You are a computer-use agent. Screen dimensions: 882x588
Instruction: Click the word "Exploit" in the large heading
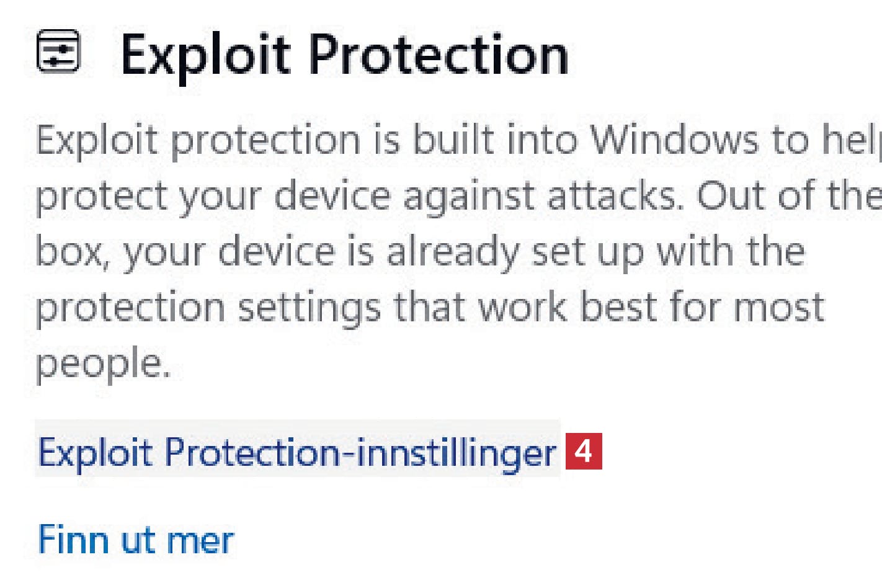[205, 55]
